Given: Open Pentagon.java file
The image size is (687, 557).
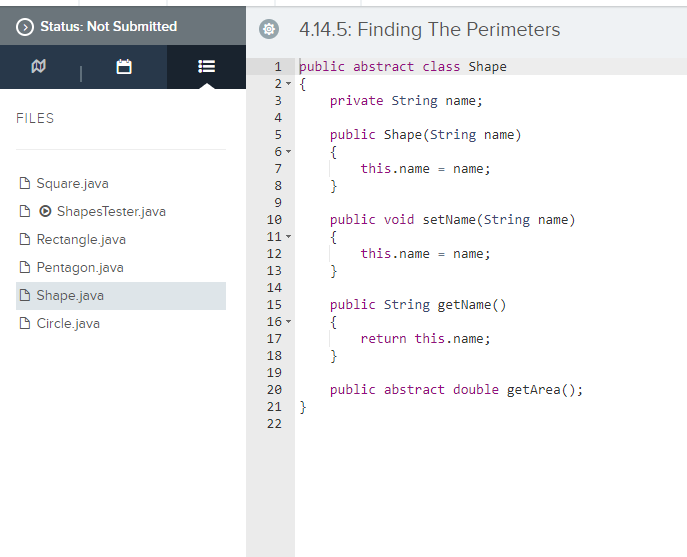Looking at the screenshot, I should click(x=80, y=267).
